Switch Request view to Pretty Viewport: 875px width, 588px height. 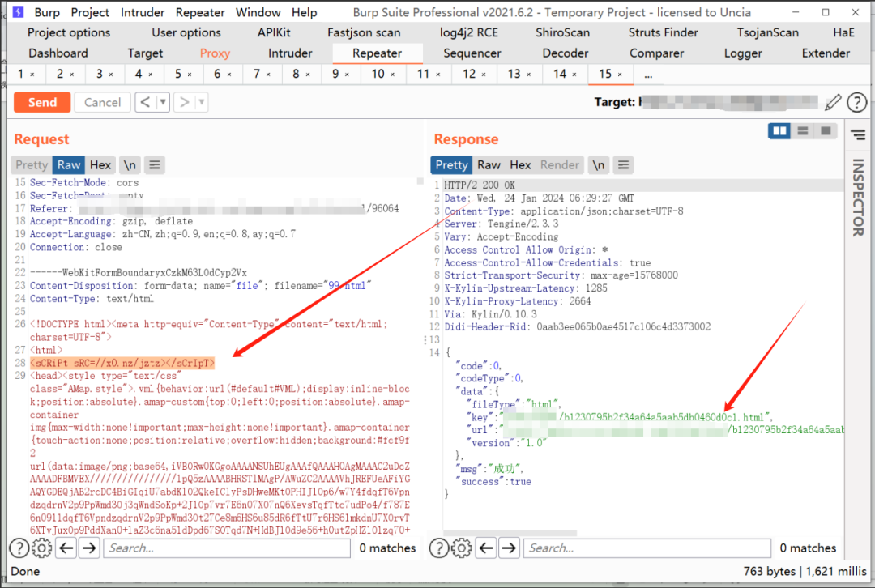pyautogui.click(x=32, y=164)
